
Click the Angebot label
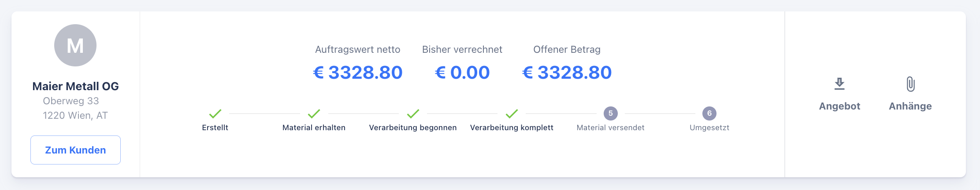click(839, 106)
